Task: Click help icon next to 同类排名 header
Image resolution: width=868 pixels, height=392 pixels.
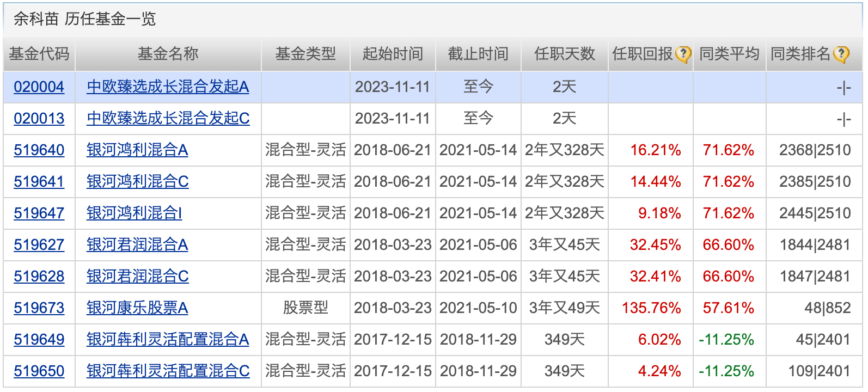Action: point(841,54)
